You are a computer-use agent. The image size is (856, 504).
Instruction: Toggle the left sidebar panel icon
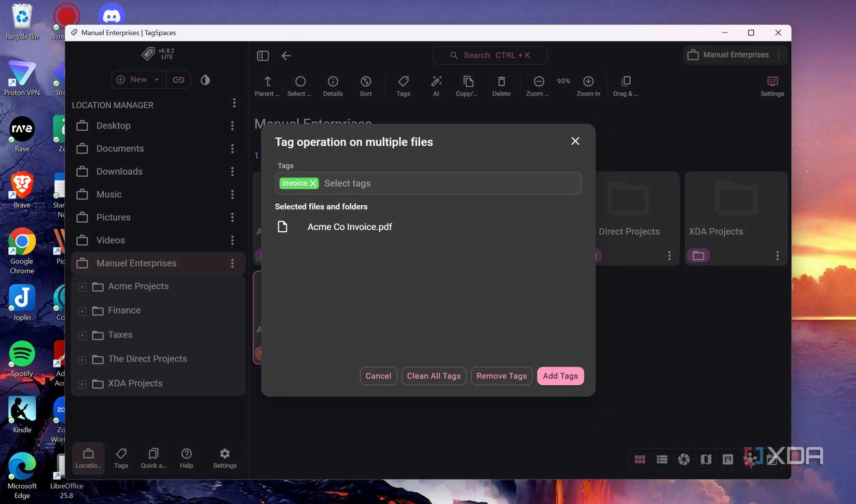263,55
